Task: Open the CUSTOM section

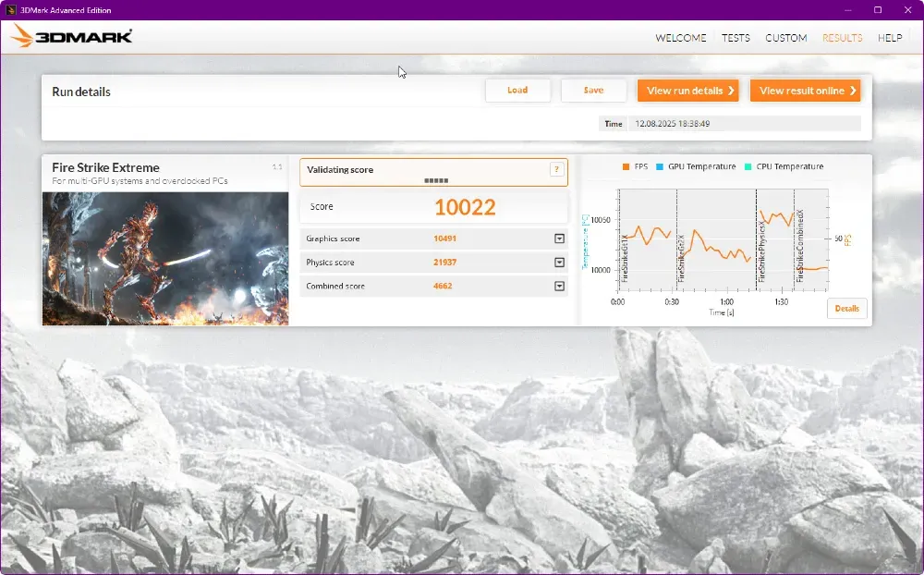Action: click(786, 38)
